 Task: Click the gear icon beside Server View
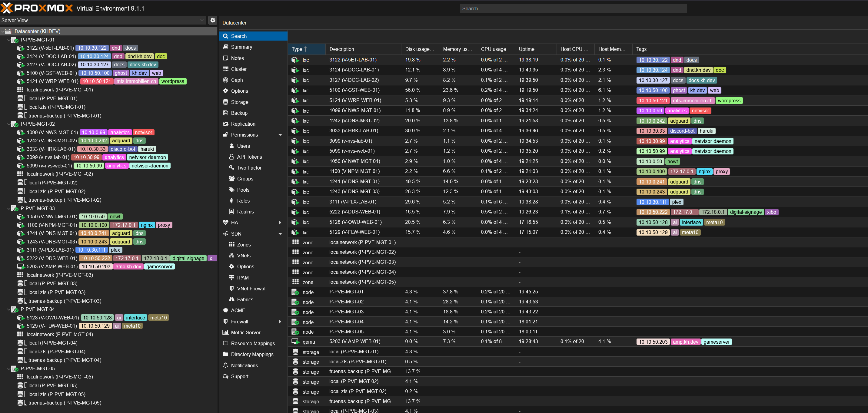[213, 20]
